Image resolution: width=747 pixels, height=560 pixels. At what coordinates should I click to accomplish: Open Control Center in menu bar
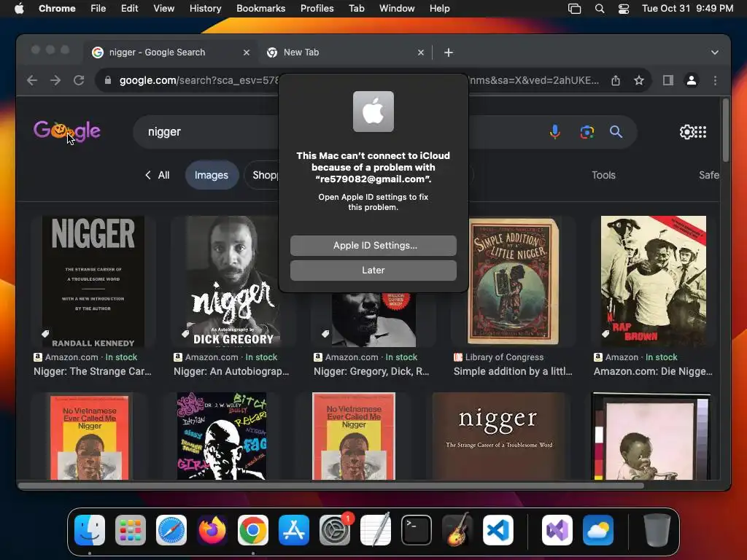click(x=623, y=9)
